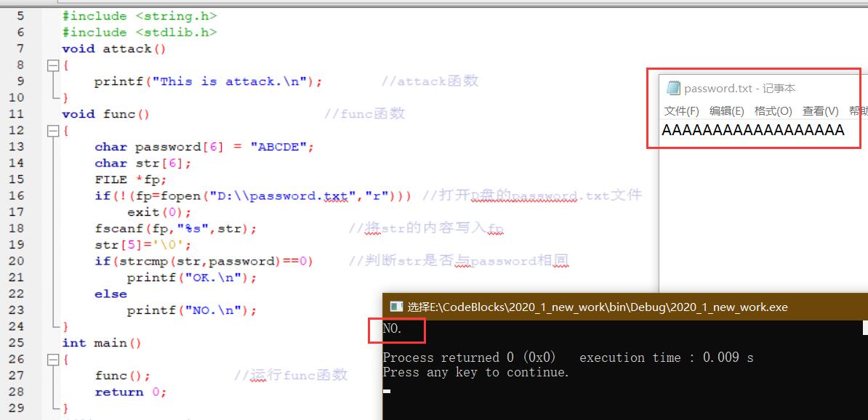This screenshot has width=868, height=420.
Task: Click the 'void attack()' declaration
Action: (114, 49)
